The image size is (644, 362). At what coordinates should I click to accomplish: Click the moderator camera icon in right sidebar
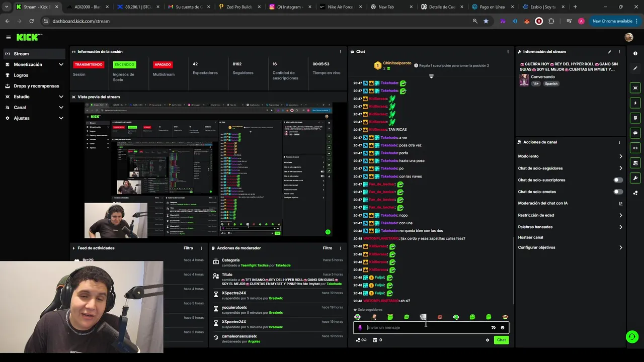(635, 163)
